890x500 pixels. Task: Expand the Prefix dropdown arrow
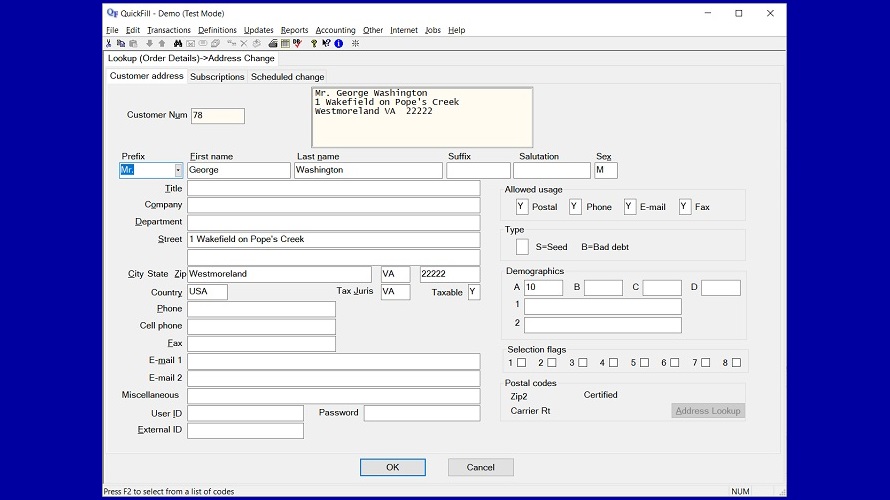click(178, 171)
